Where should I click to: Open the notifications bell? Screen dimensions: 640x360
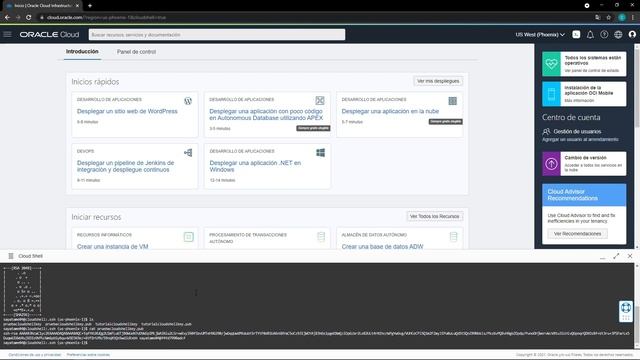(x=590, y=35)
